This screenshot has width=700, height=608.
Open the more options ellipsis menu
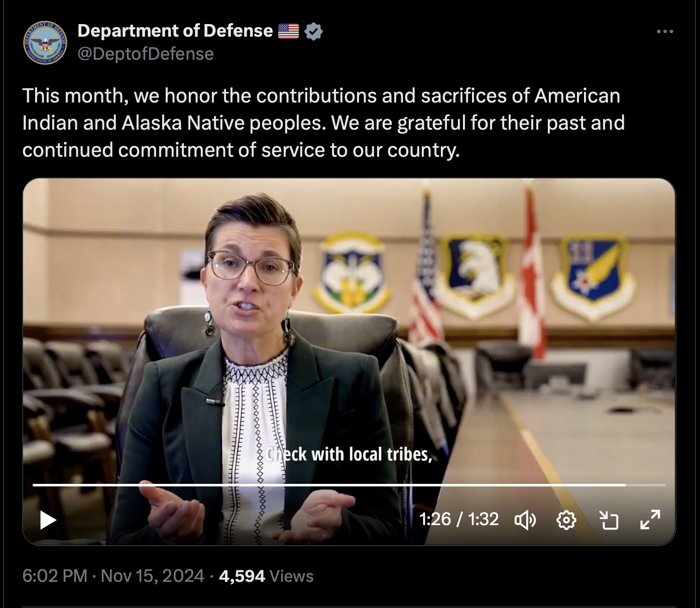coord(665,32)
